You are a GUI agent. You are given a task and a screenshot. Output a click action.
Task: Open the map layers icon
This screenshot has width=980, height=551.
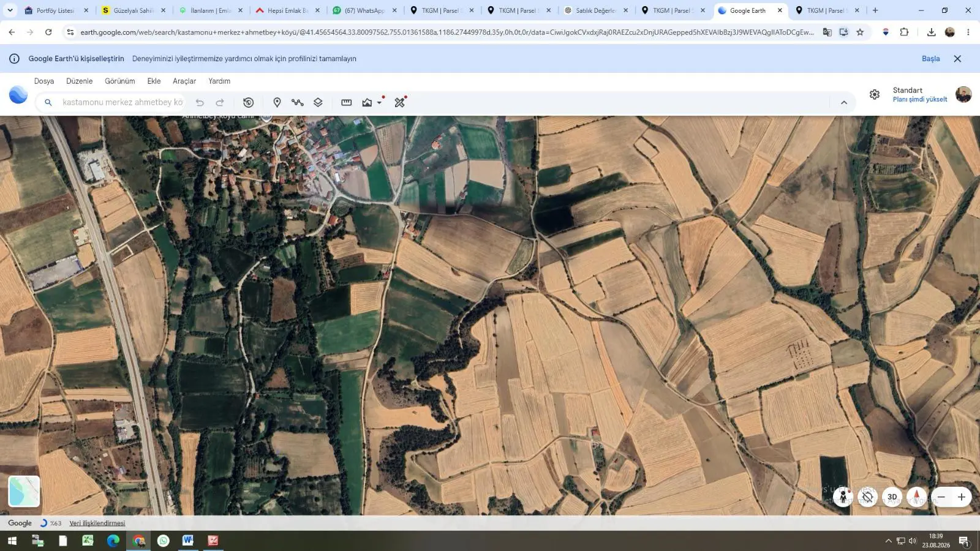point(318,102)
